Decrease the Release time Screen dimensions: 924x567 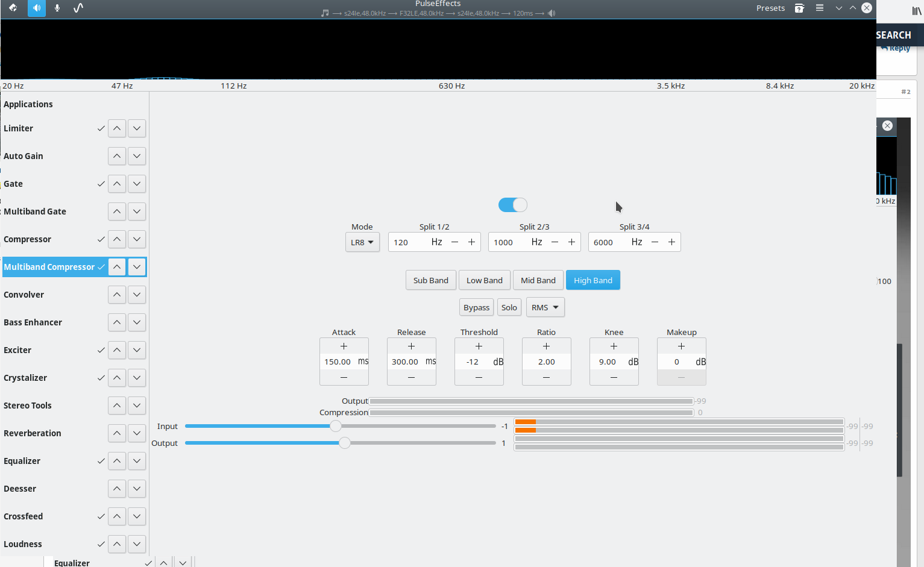412,377
